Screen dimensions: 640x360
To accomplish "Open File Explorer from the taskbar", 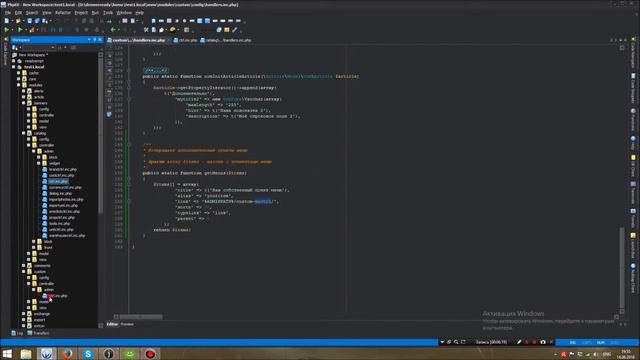I will point(26,354).
